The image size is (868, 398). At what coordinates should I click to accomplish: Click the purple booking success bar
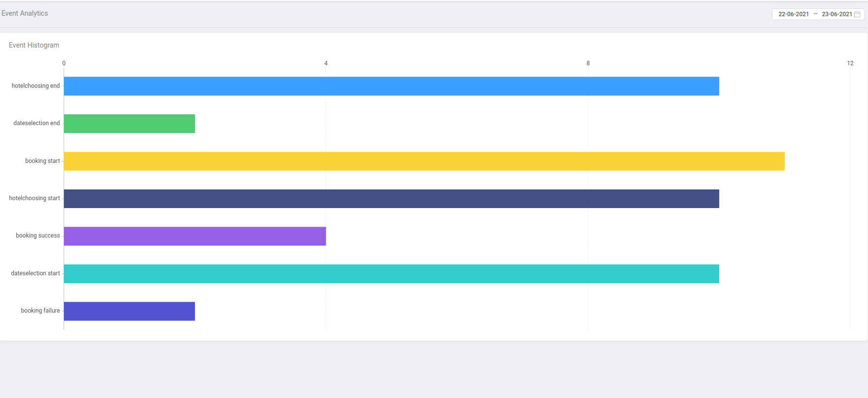[195, 236]
